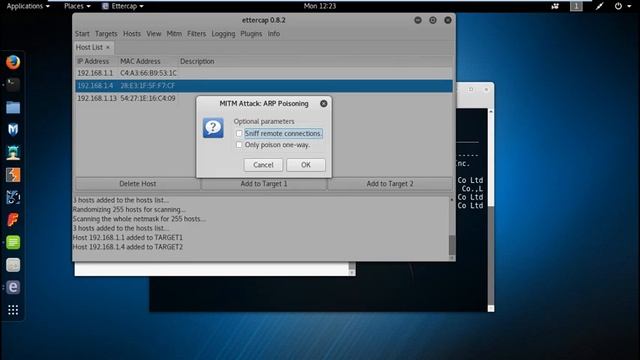Open the Ettercap 'e' dock icon

[x=13, y=287]
